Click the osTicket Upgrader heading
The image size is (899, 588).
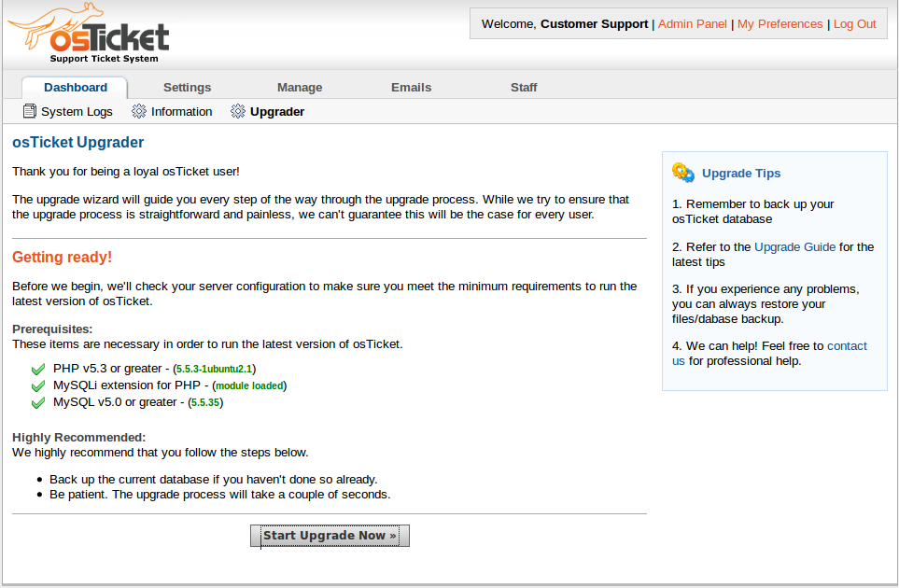tap(78, 142)
